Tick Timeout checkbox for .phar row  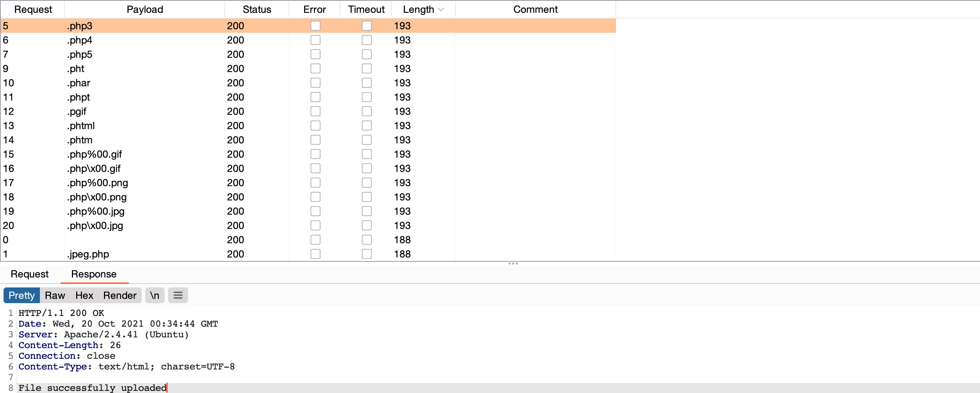[366, 83]
